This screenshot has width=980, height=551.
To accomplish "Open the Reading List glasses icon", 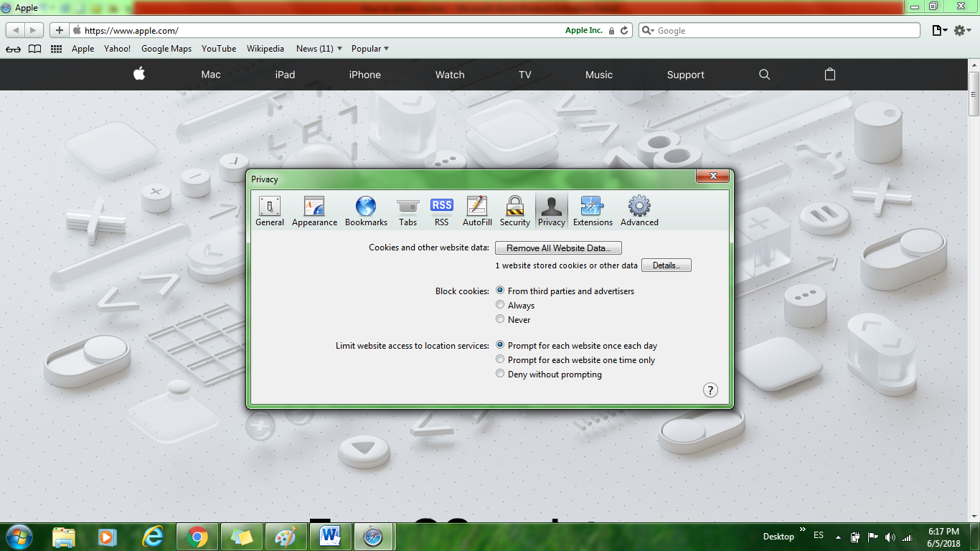I will (x=13, y=49).
